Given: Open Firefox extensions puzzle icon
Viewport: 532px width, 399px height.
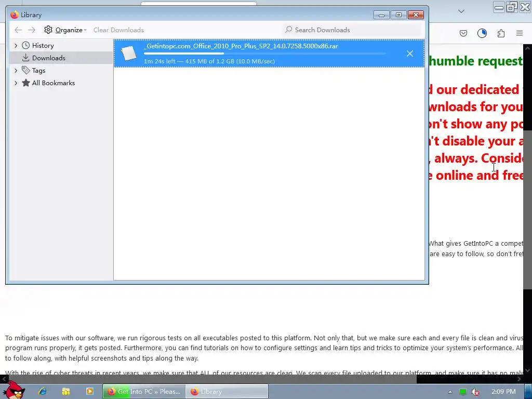Looking at the screenshot, I should 501,33.
